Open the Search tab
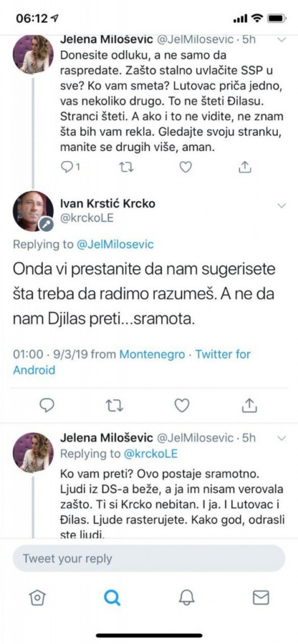 pyautogui.click(x=112, y=597)
